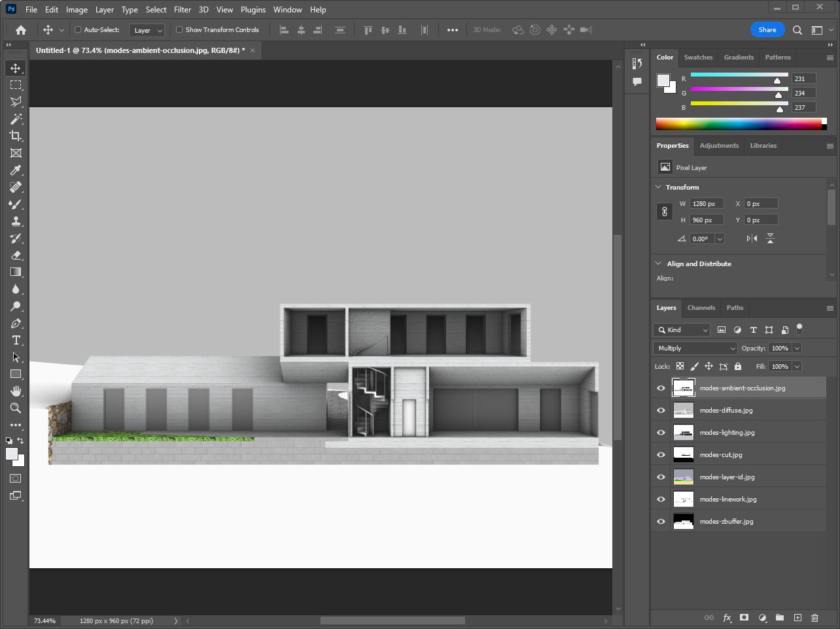Viewport: 840px width, 629px height.
Task: Collapse the Transform section
Action: (x=658, y=187)
